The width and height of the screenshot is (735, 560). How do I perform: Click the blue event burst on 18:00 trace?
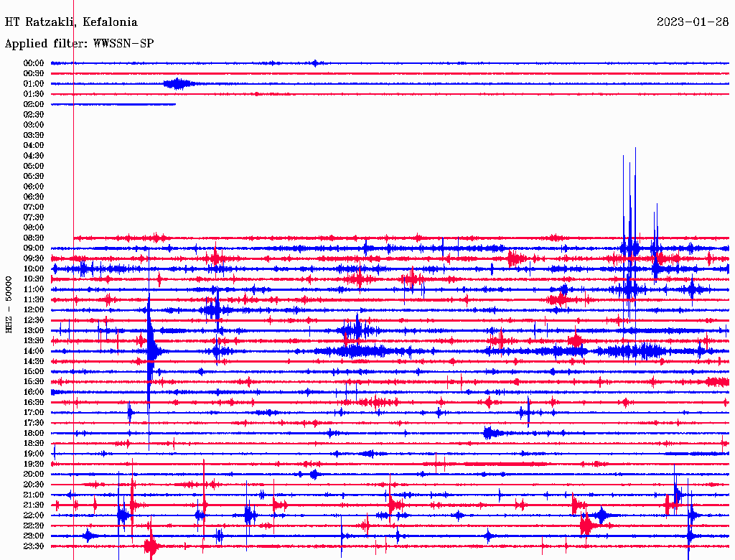tap(491, 432)
